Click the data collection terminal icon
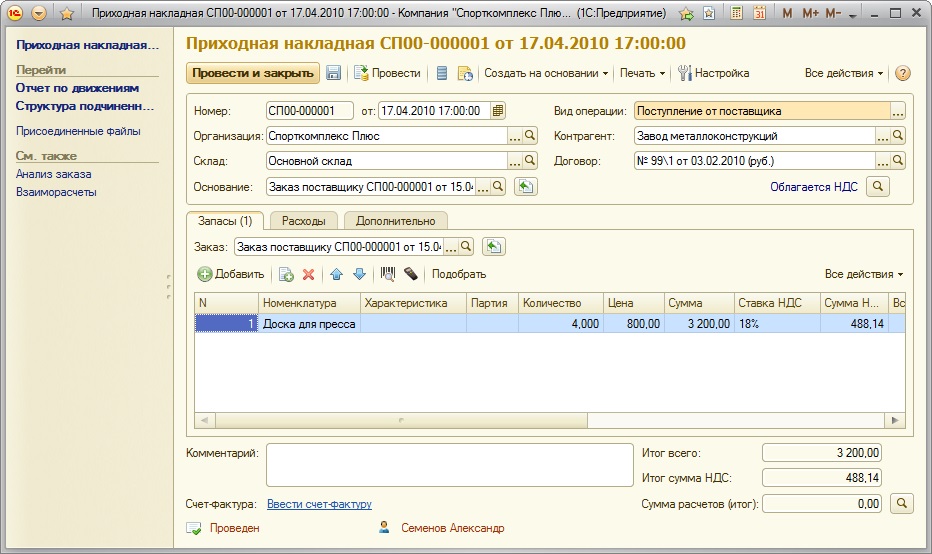 coord(410,274)
